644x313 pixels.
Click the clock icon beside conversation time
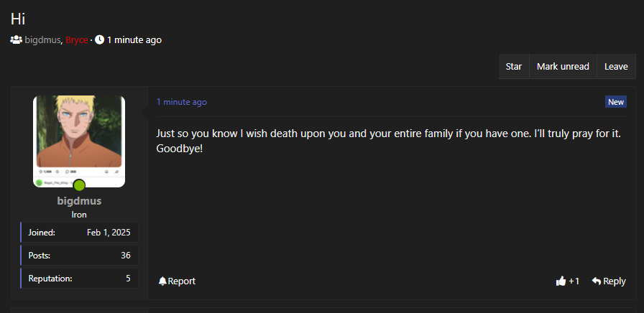[99, 40]
